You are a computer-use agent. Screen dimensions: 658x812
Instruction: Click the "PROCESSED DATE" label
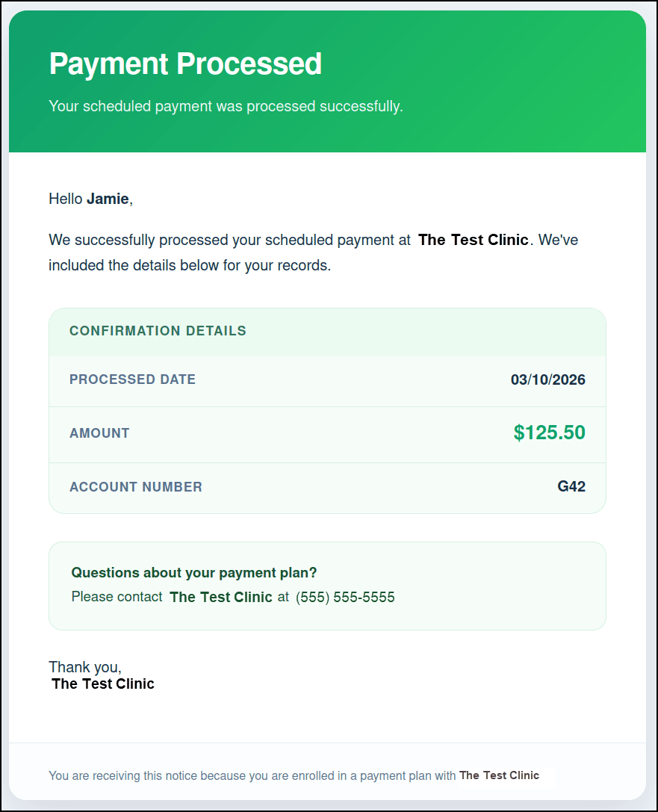tap(132, 379)
